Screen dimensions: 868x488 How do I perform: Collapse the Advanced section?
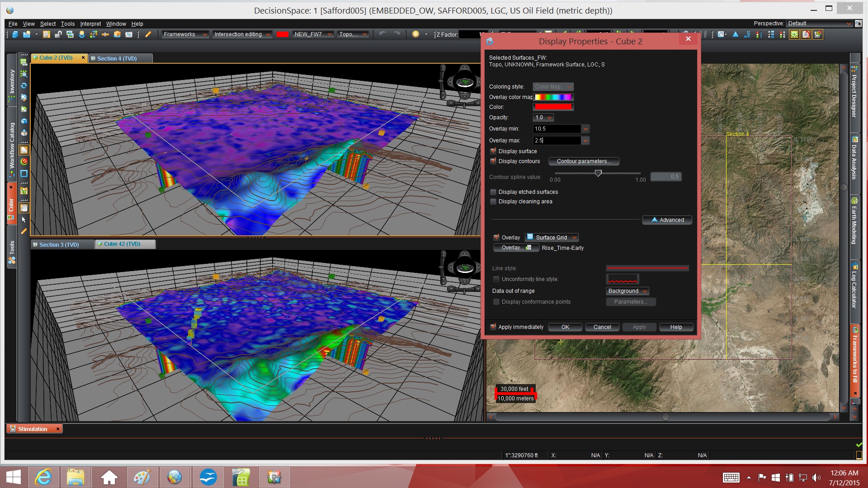(667, 220)
